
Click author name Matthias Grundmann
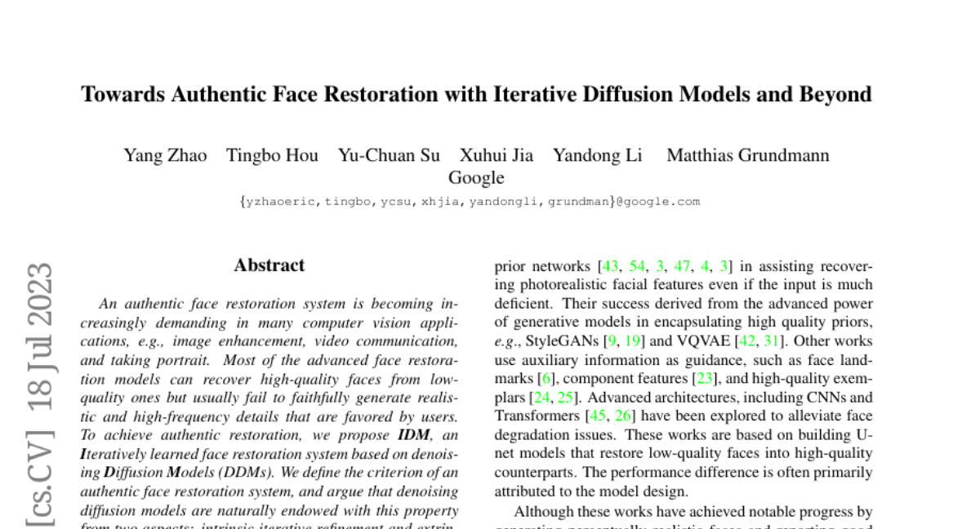(x=747, y=155)
